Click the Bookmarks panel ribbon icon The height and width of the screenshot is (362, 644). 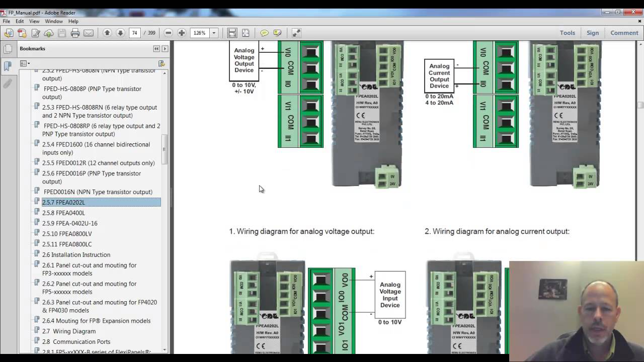point(8,66)
